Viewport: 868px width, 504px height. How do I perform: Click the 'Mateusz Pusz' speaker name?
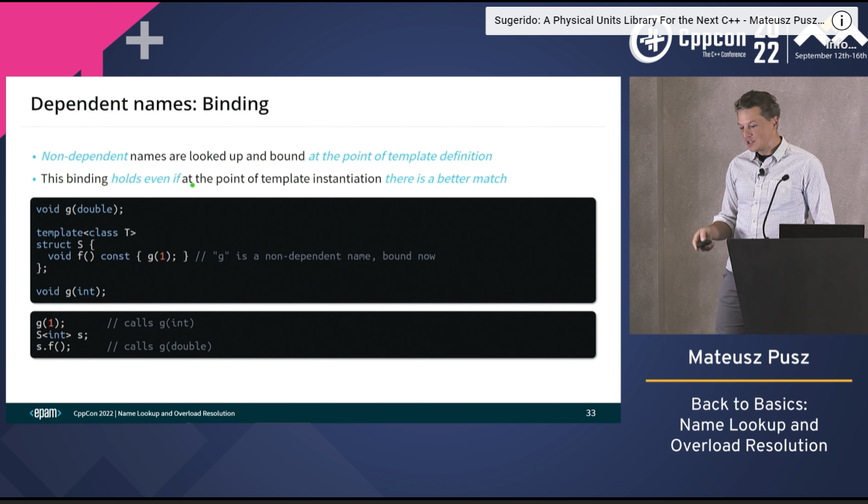(x=748, y=357)
